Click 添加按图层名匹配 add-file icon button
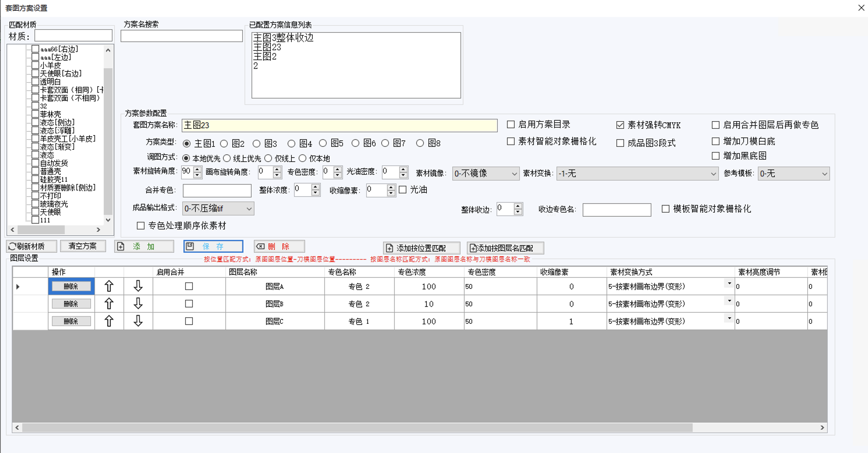 (x=473, y=248)
